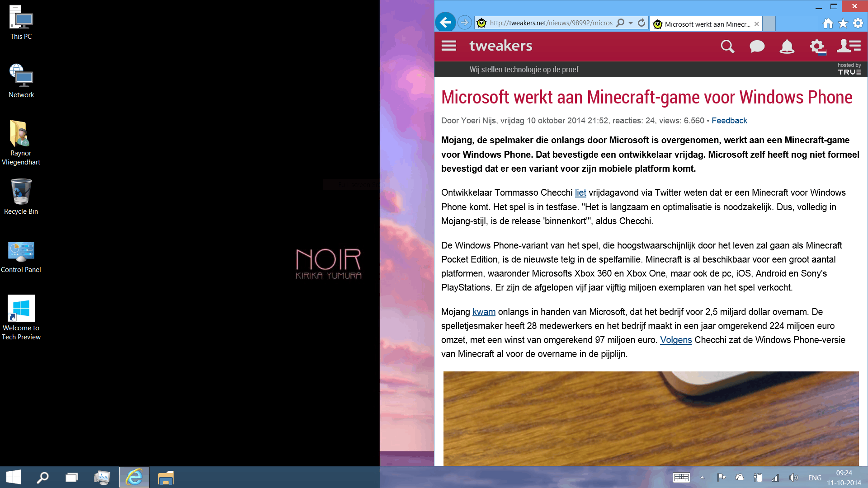Go to the IE home page

pyautogui.click(x=828, y=23)
